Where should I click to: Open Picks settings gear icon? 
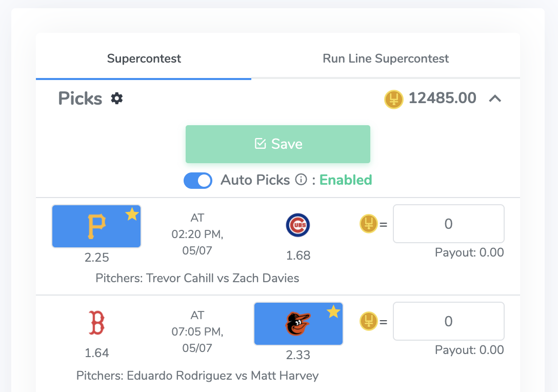pyautogui.click(x=117, y=99)
